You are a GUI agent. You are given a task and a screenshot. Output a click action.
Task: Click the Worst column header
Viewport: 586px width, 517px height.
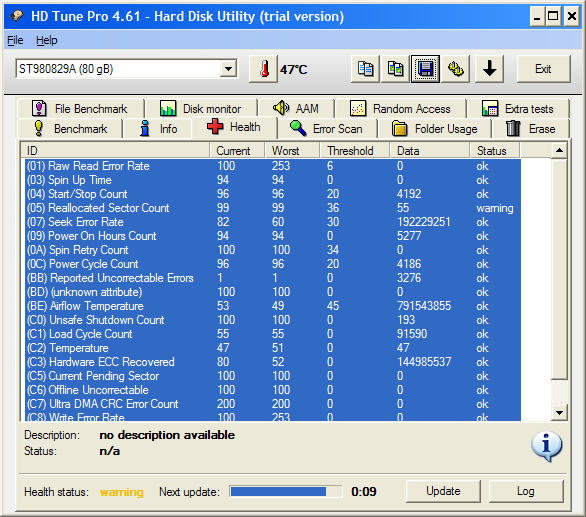click(x=293, y=151)
